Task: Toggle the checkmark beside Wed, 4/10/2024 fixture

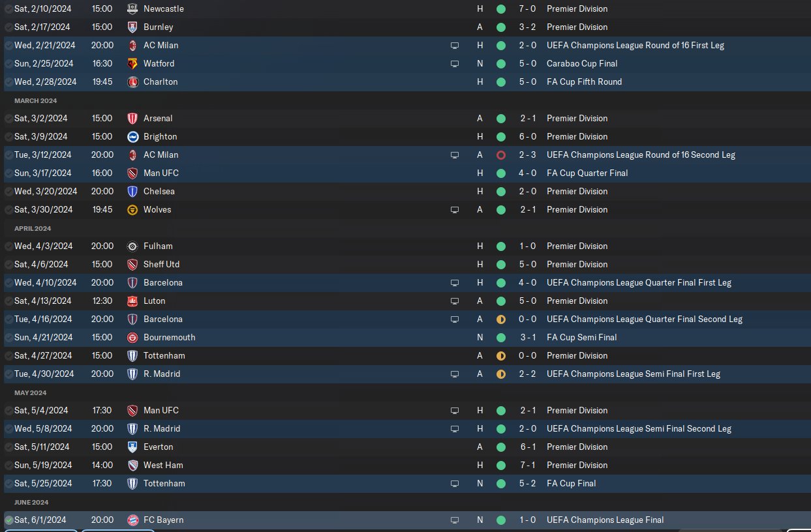Action: (8, 283)
